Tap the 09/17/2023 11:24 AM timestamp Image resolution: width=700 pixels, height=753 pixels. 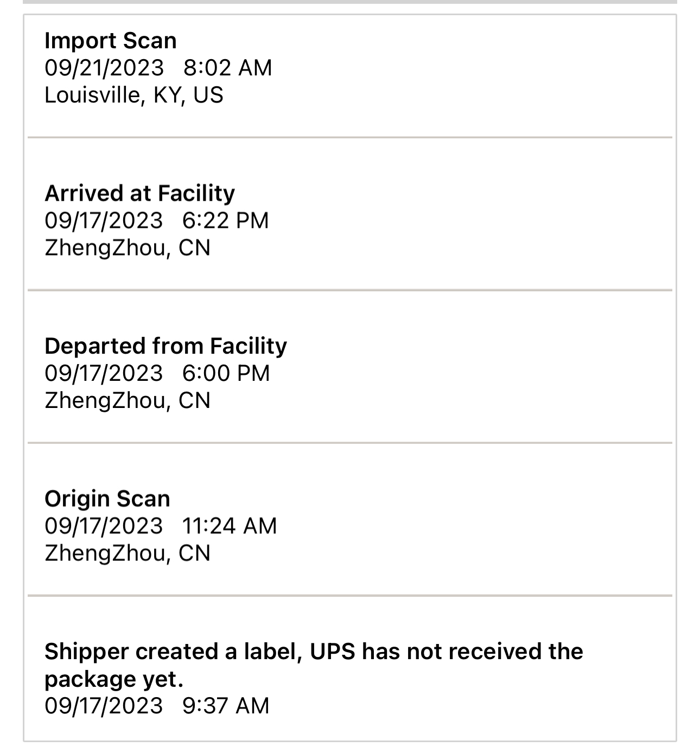(161, 526)
